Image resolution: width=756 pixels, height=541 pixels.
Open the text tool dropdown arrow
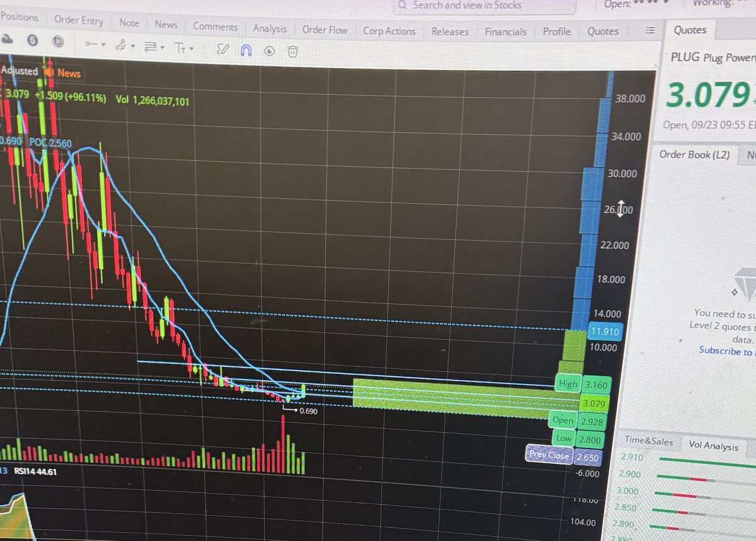(192, 49)
